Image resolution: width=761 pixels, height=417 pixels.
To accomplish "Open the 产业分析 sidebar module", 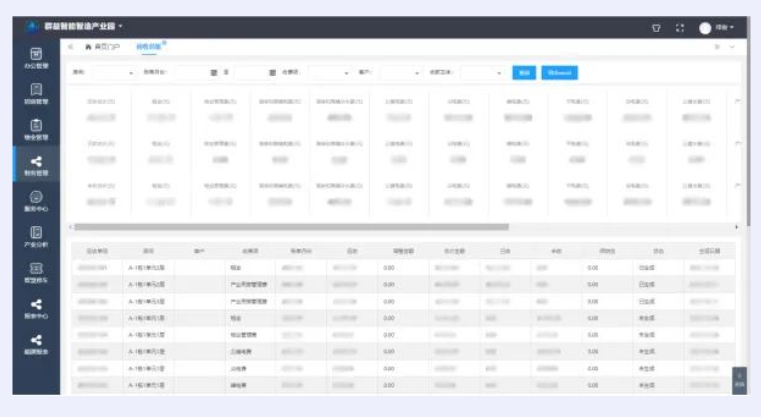I will pos(36,237).
